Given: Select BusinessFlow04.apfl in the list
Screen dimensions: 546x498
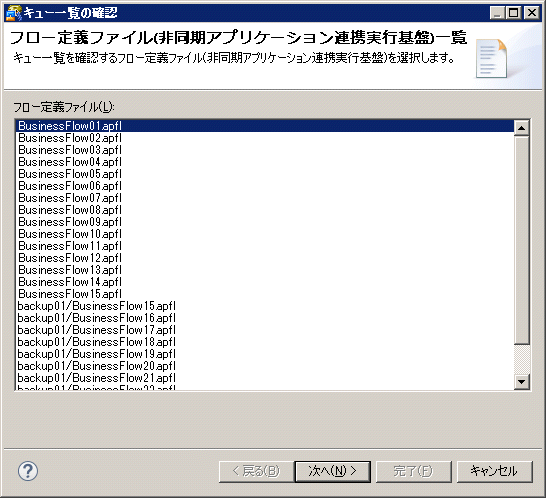Looking at the screenshot, I should [x=265, y=162].
